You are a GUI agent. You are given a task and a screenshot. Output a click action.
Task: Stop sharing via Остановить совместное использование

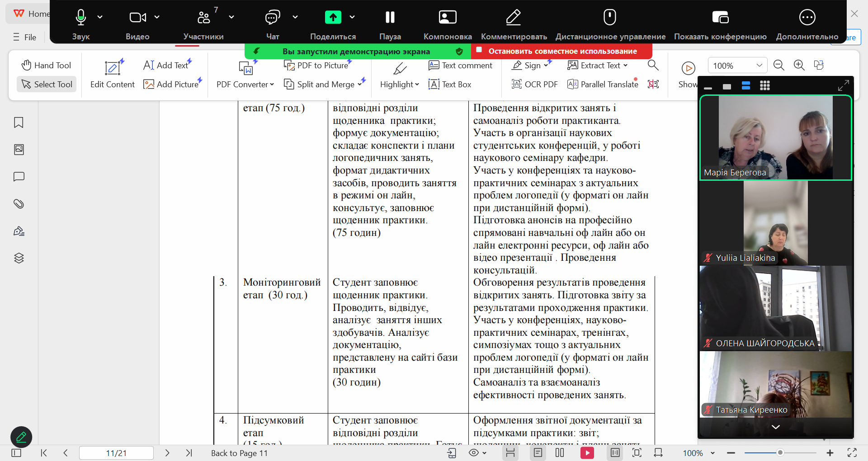pyautogui.click(x=562, y=51)
